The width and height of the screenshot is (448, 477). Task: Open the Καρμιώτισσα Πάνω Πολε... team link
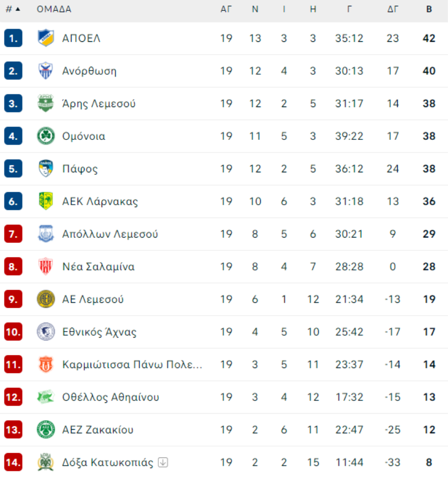132,364
